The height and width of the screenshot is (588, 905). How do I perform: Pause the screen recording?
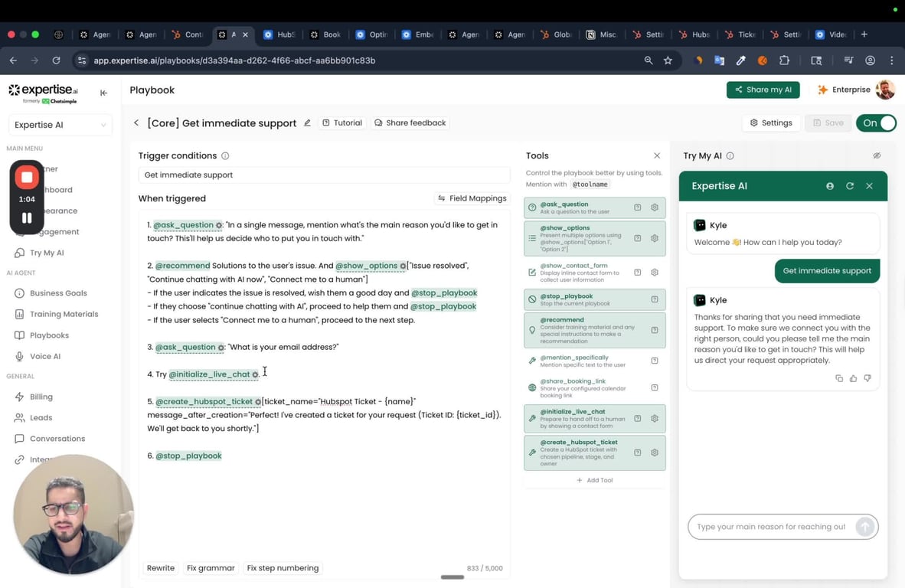pyautogui.click(x=27, y=218)
